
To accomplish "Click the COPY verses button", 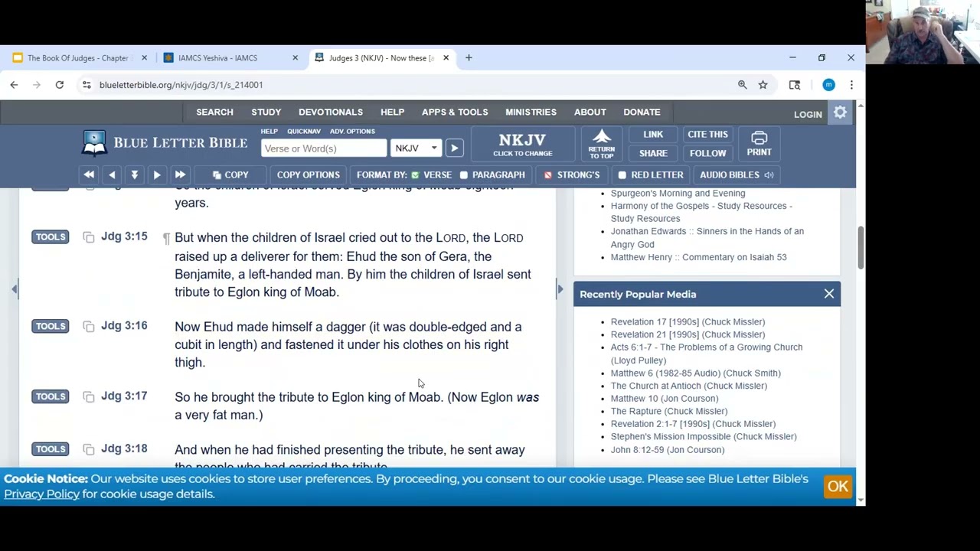I will click(x=230, y=174).
